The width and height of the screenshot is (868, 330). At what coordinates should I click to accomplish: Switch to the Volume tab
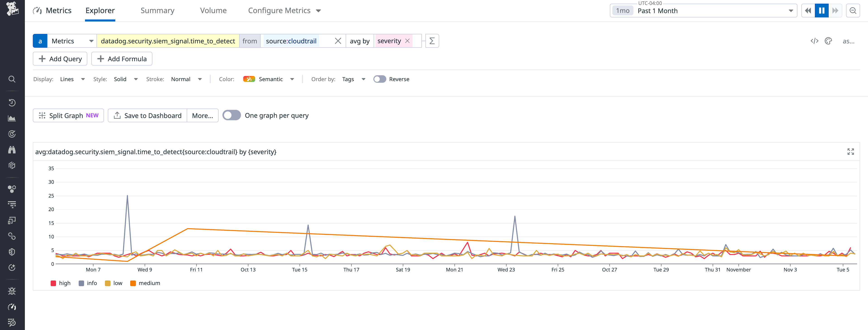point(213,10)
